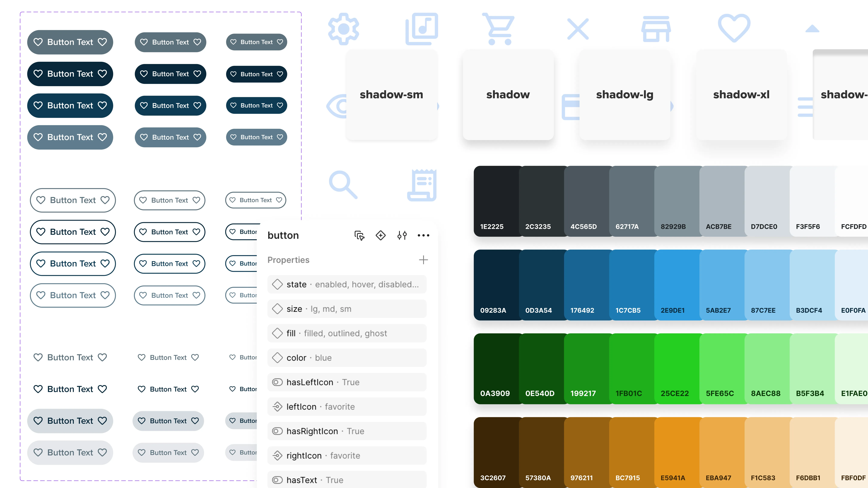Click the select matching layers icon
Screen dimensions: 868x488
[359, 235]
